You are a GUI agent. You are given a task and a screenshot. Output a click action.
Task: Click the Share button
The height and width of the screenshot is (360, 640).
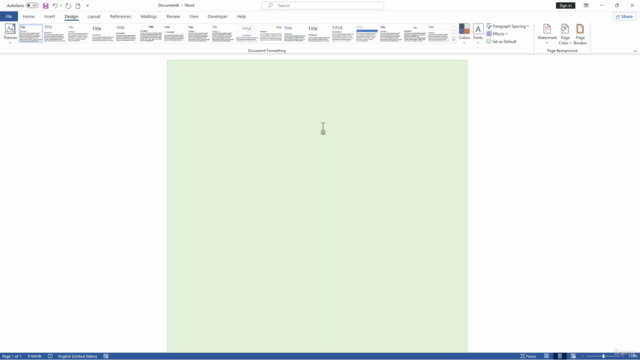(624, 17)
